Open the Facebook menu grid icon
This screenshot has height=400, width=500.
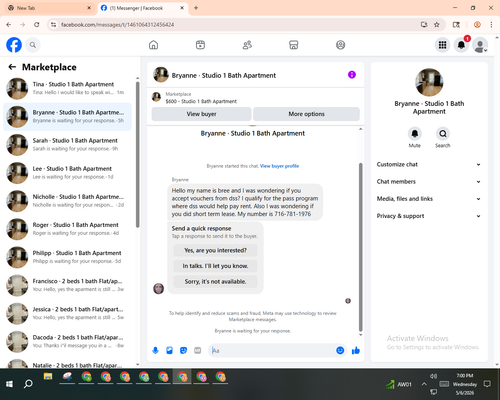point(442,45)
